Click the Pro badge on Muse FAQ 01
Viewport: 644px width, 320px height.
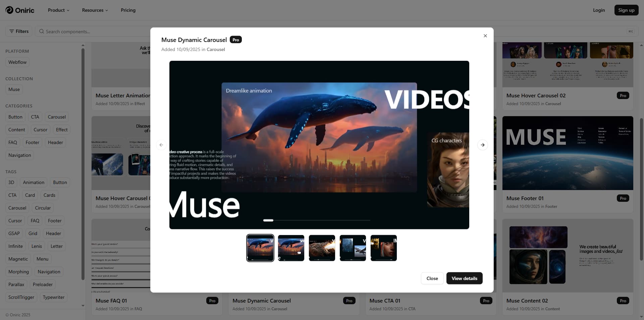coord(212,301)
